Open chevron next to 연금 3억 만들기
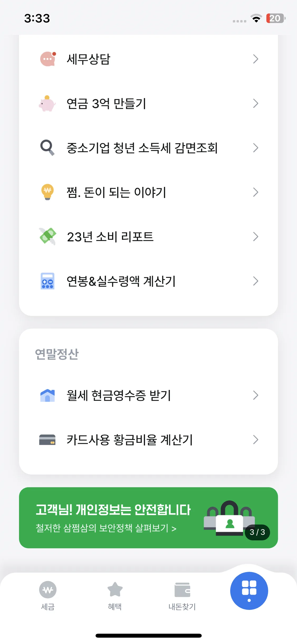Viewport: 297px width, 644px height. 255,103
